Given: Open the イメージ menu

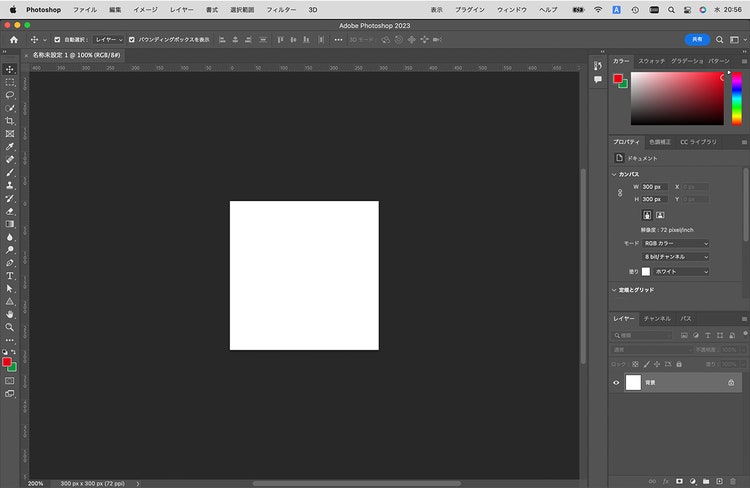Looking at the screenshot, I should 145,10.
